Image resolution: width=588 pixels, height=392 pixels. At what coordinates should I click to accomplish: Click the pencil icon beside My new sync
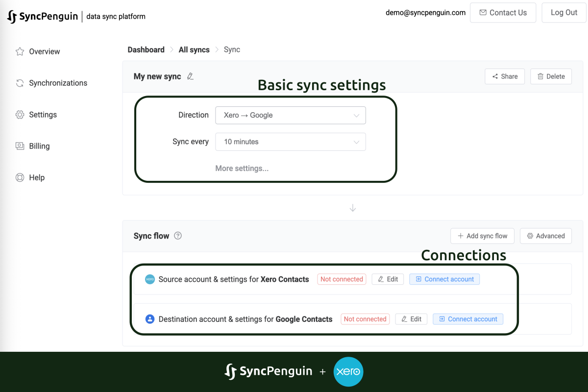point(191,76)
